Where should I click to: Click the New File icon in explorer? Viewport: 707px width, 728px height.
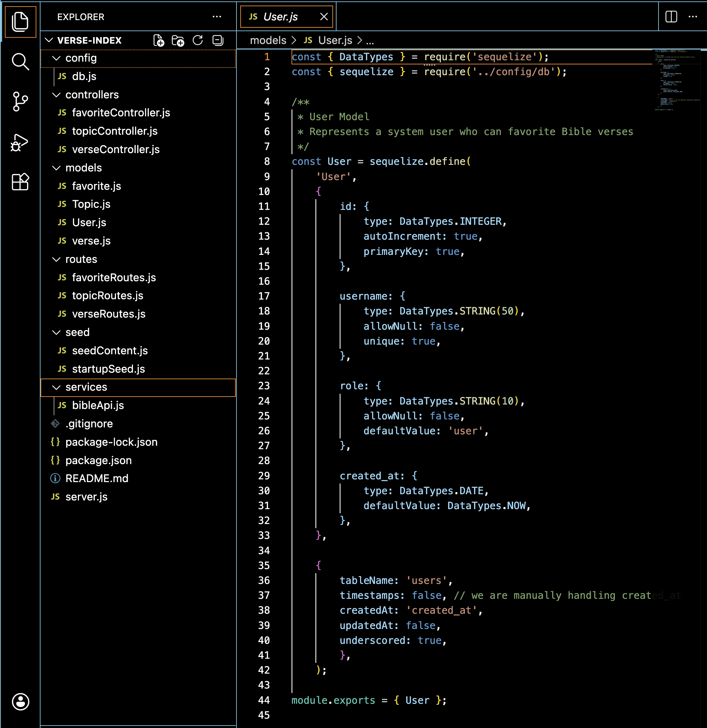click(159, 40)
